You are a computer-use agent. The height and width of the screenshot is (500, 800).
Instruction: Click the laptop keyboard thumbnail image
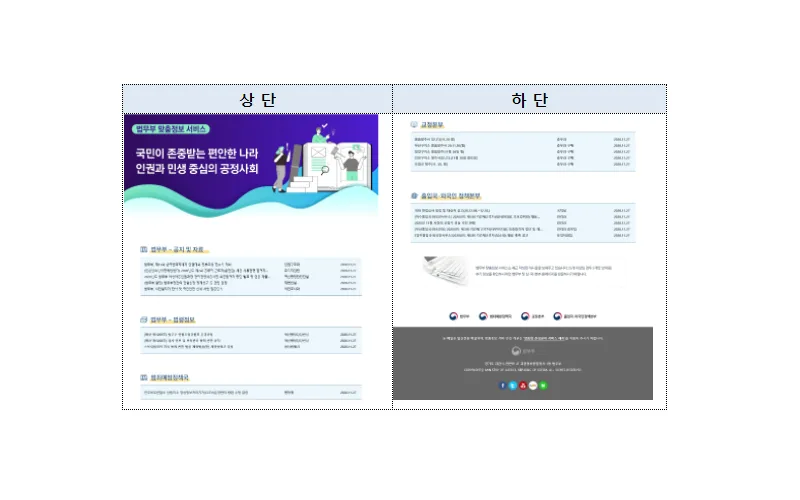point(445,270)
